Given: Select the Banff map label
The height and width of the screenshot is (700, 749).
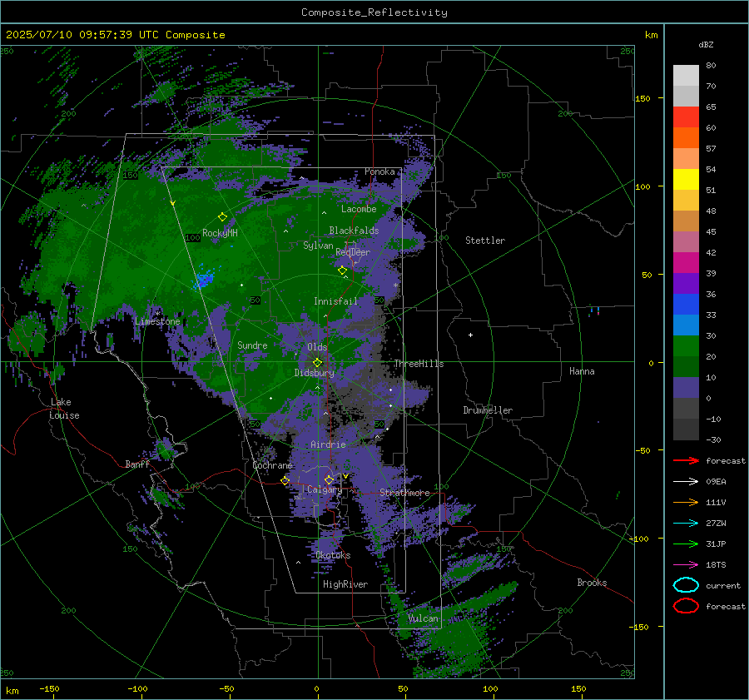Looking at the screenshot, I should (x=137, y=464).
